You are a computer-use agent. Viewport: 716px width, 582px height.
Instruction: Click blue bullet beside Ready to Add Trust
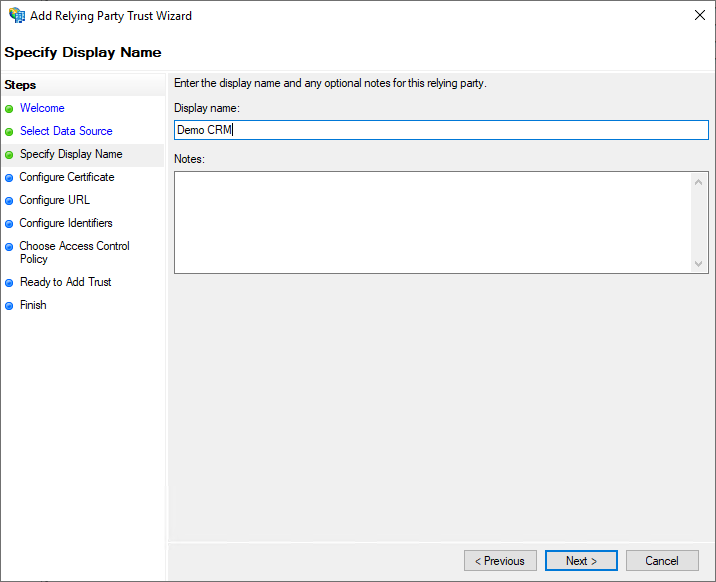pos(9,283)
